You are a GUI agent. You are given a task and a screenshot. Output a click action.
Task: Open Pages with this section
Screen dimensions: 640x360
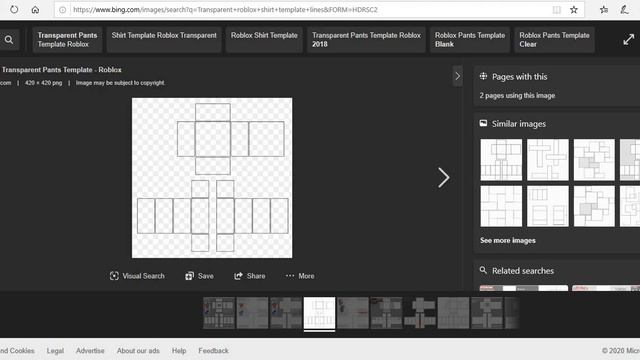coord(519,77)
